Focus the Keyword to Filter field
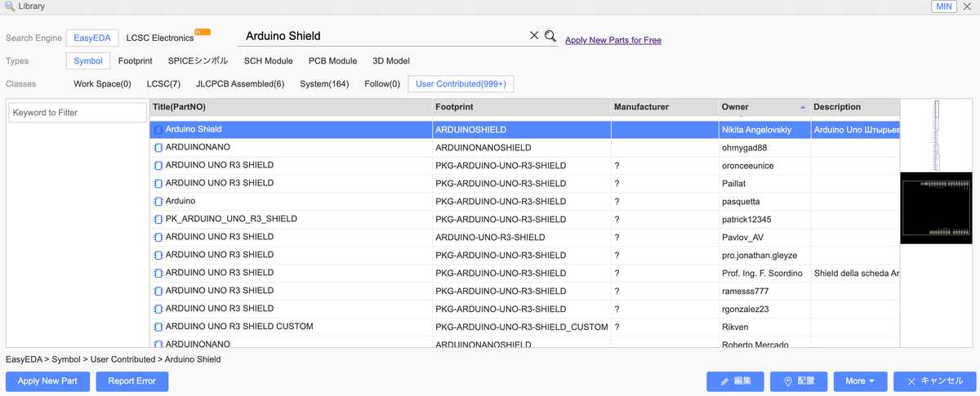The height and width of the screenshot is (396, 980). [78, 113]
